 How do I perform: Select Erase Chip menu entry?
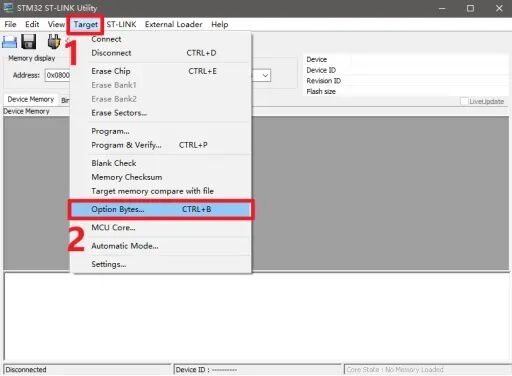[x=161, y=71]
